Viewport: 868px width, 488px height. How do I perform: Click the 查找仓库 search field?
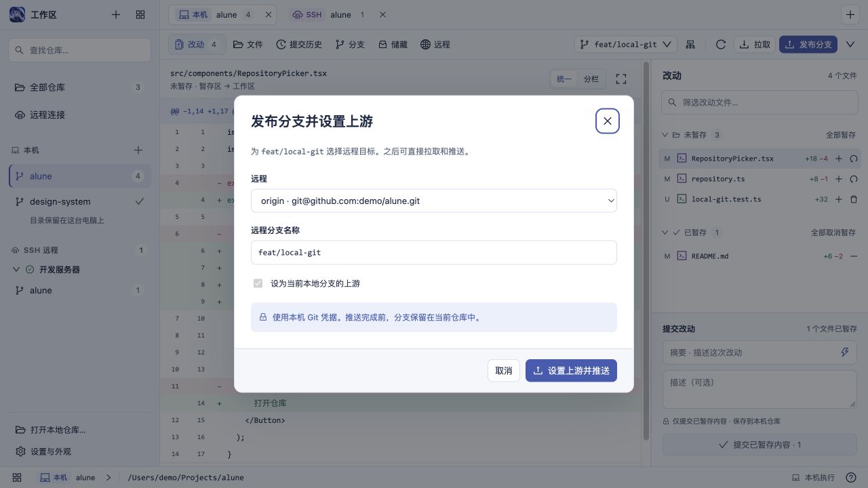tap(80, 50)
